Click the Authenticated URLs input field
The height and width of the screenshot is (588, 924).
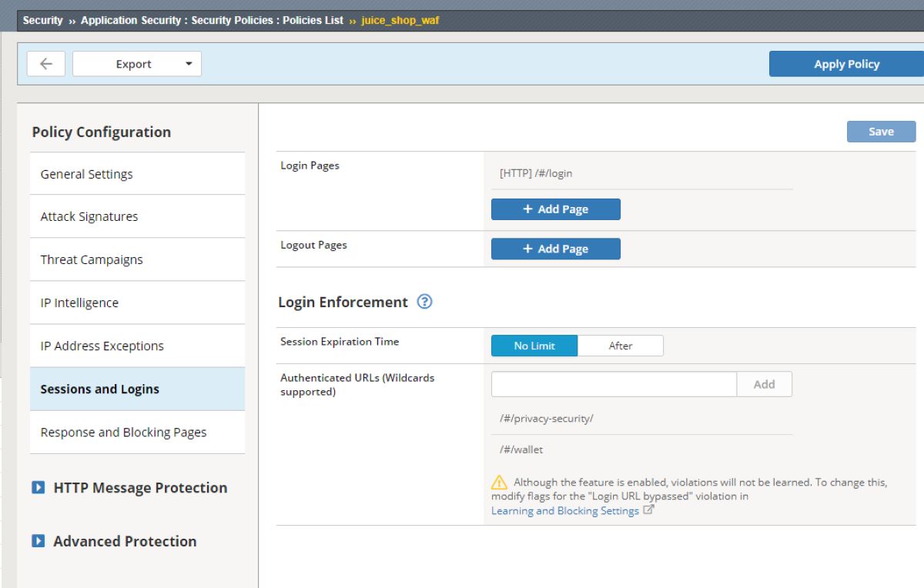tap(614, 384)
